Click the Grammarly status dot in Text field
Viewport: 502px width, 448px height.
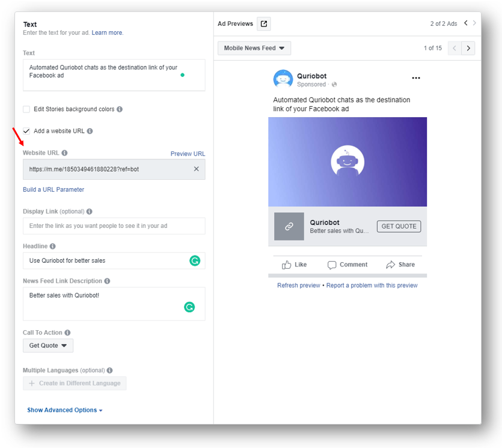click(183, 75)
